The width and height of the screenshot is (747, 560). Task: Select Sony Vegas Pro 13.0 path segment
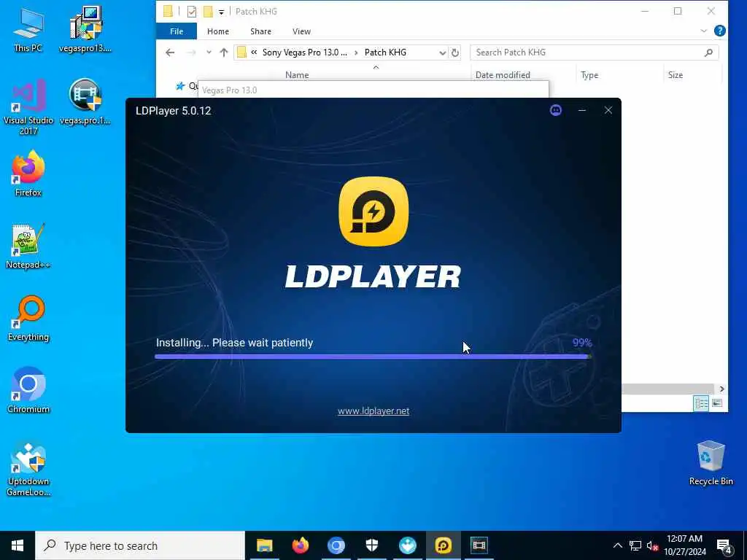point(304,52)
